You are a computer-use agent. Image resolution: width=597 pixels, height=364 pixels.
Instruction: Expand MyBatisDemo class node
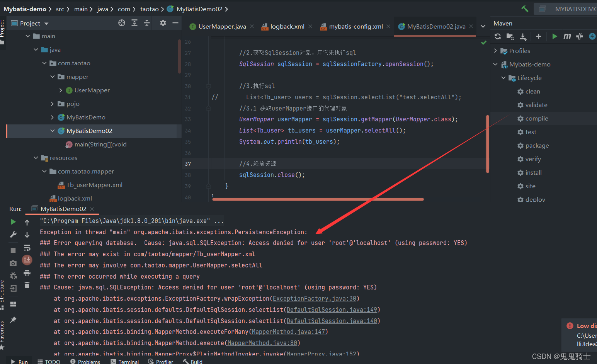(x=53, y=117)
